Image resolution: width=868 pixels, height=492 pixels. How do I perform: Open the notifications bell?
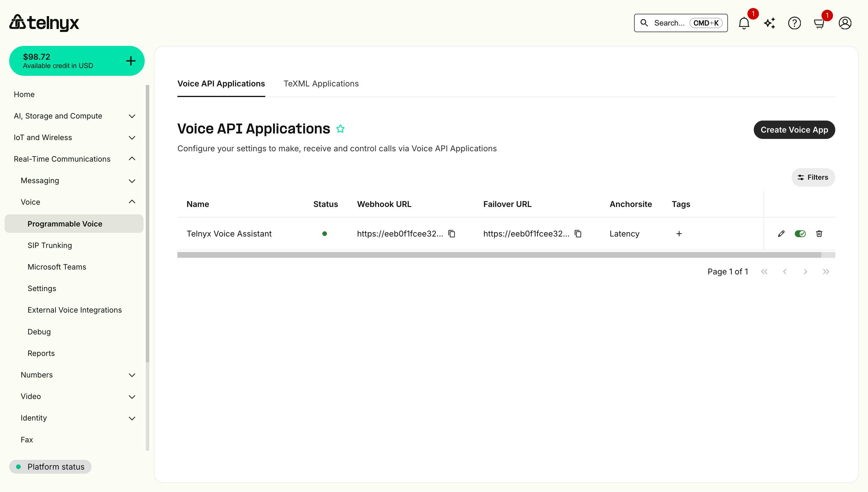coord(744,23)
